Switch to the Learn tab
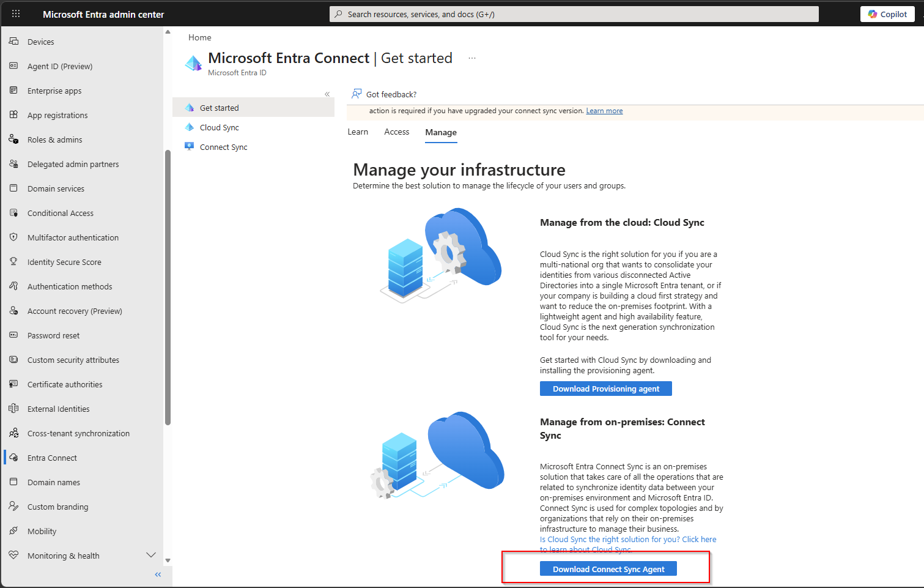 coord(358,132)
